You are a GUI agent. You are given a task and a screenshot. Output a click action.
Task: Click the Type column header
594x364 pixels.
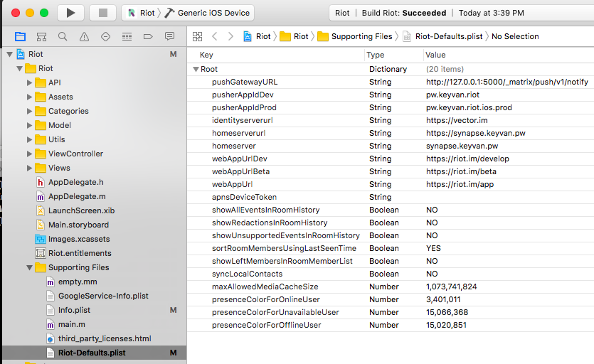pyautogui.click(x=376, y=55)
